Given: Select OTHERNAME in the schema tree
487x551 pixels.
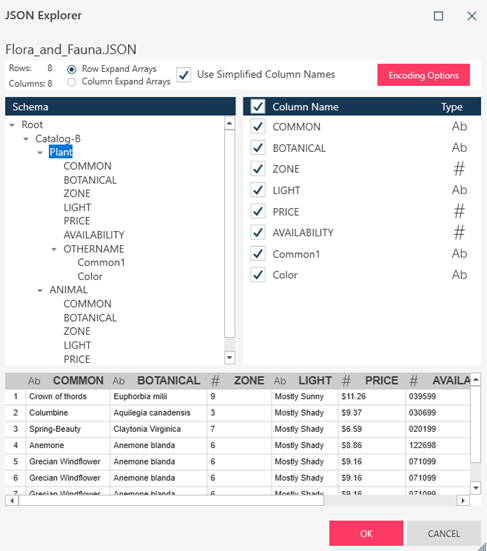Looking at the screenshot, I should pos(94,249).
